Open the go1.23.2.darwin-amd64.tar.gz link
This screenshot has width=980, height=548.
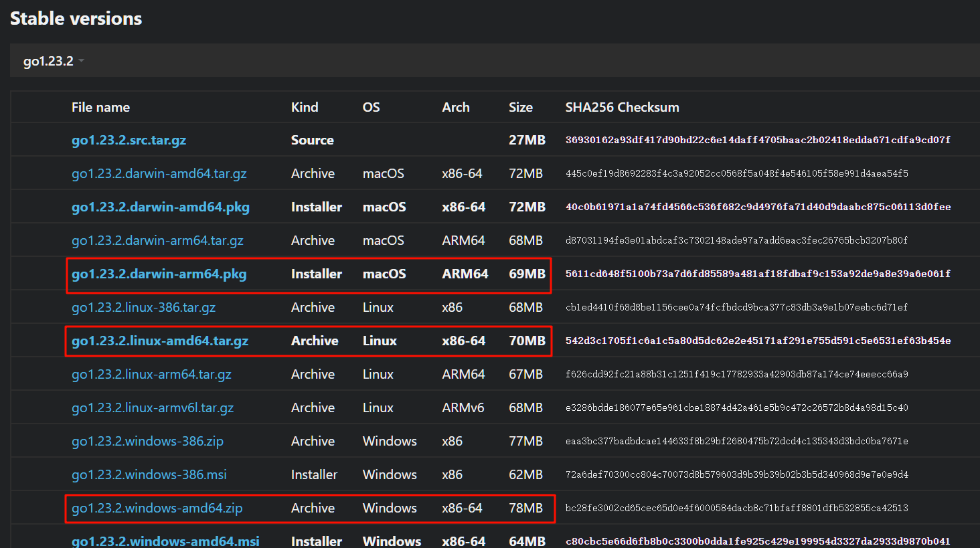159,173
